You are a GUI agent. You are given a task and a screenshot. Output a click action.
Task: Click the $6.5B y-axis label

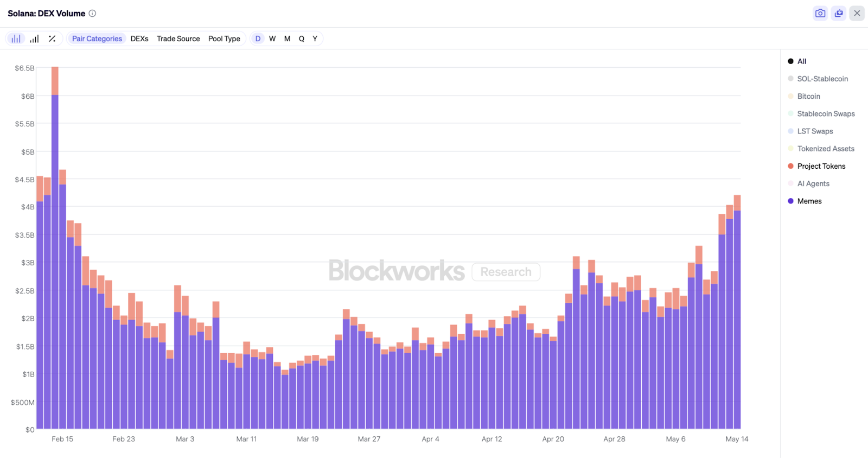24,68
